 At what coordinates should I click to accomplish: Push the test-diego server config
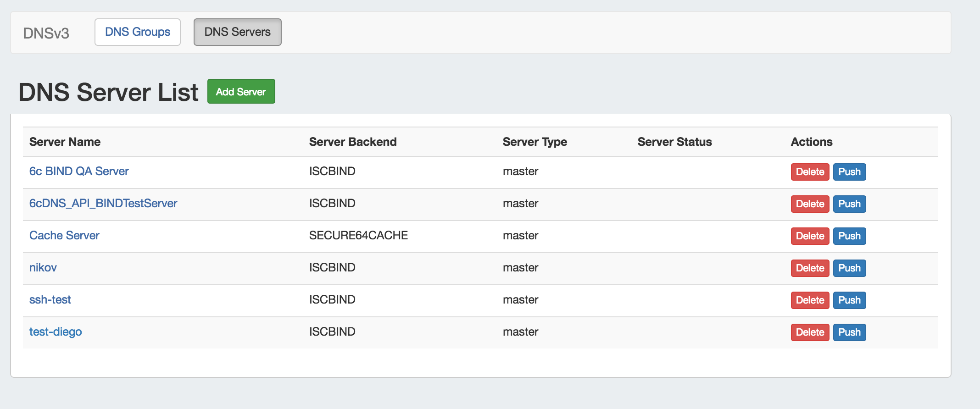tap(849, 332)
